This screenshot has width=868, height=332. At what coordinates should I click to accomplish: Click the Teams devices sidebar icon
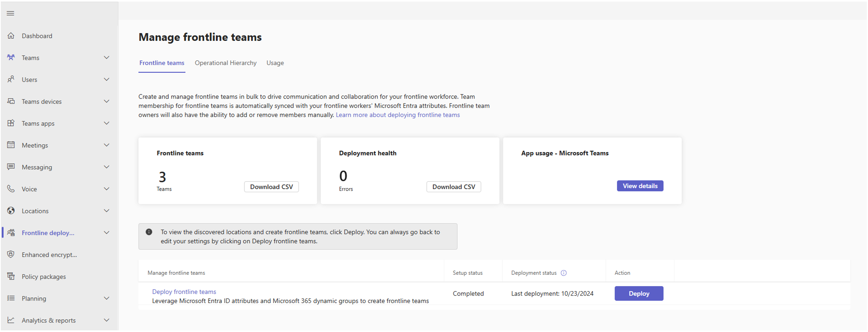point(11,101)
